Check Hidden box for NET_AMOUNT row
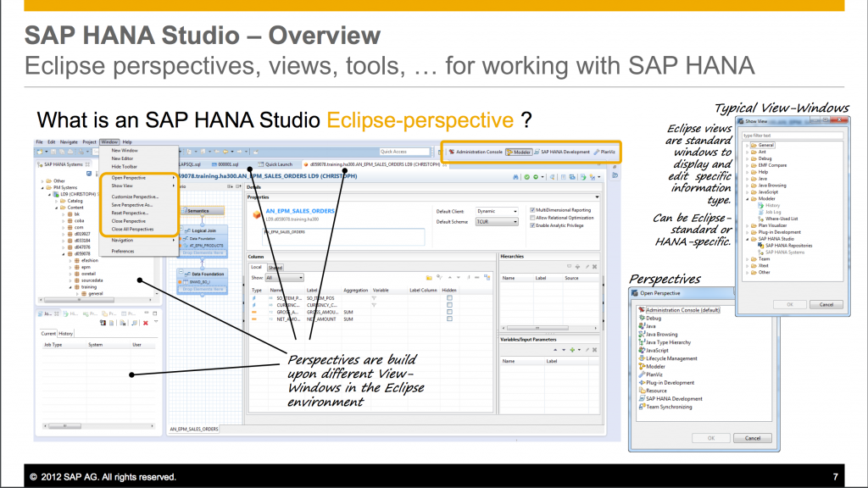 coord(449,319)
